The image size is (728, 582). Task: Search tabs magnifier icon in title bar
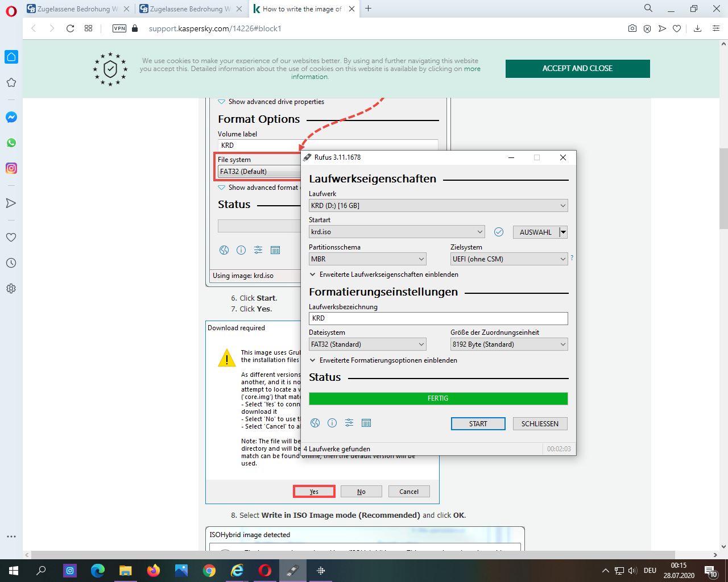coord(648,9)
